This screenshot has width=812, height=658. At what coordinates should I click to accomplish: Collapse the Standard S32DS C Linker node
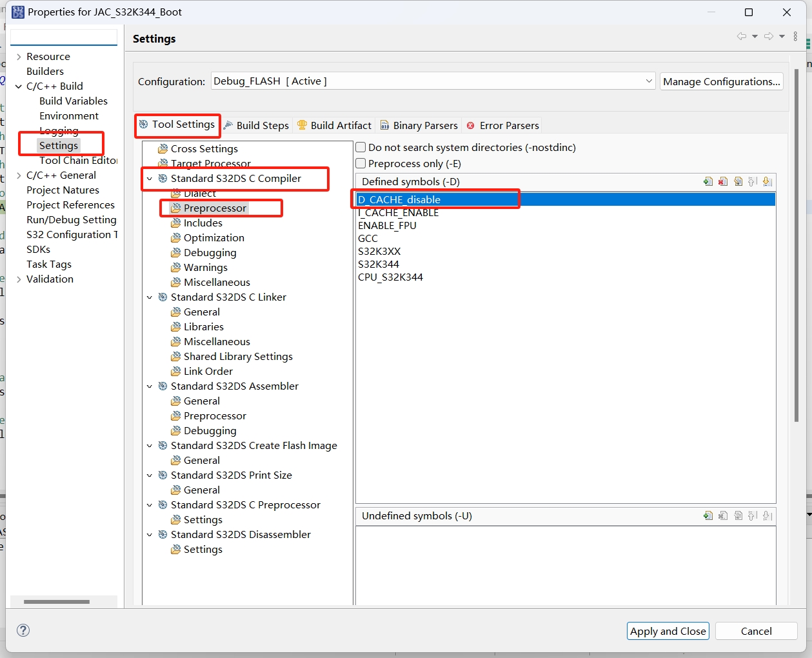click(x=150, y=297)
